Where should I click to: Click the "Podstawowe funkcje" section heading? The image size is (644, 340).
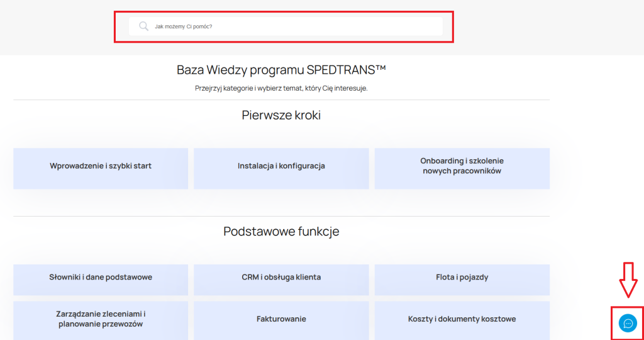point(281,232)
